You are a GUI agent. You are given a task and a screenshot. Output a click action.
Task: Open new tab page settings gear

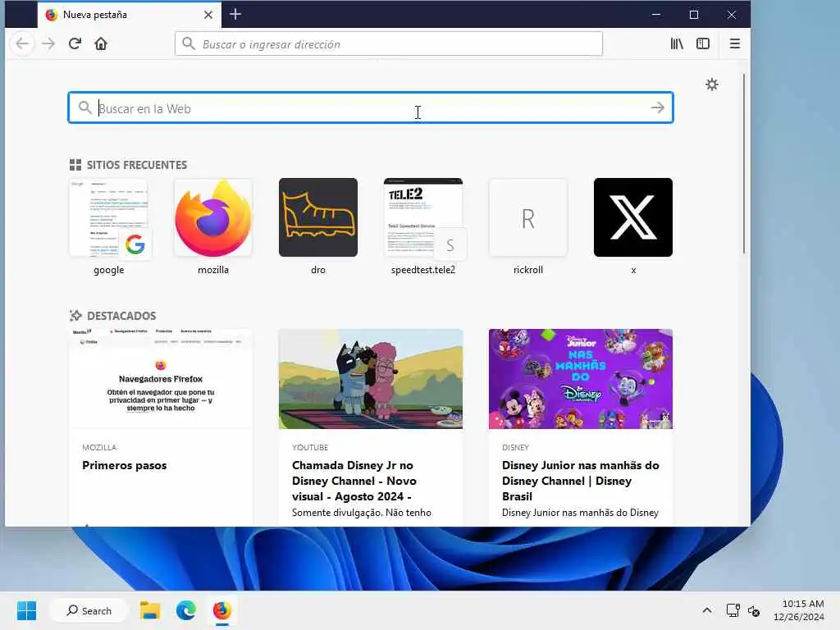(x=711, y=84)
